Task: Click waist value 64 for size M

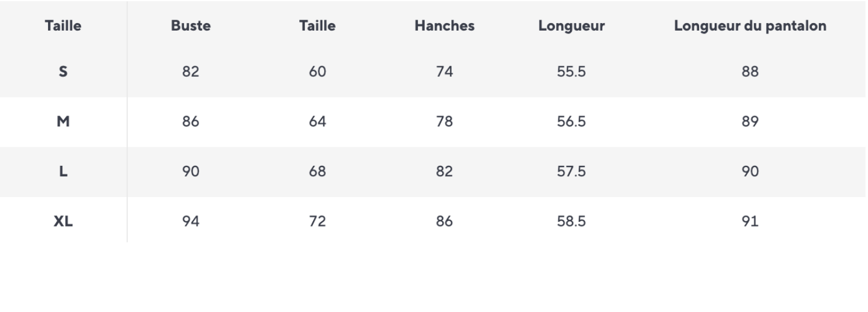Action: (x=318, y=121)
